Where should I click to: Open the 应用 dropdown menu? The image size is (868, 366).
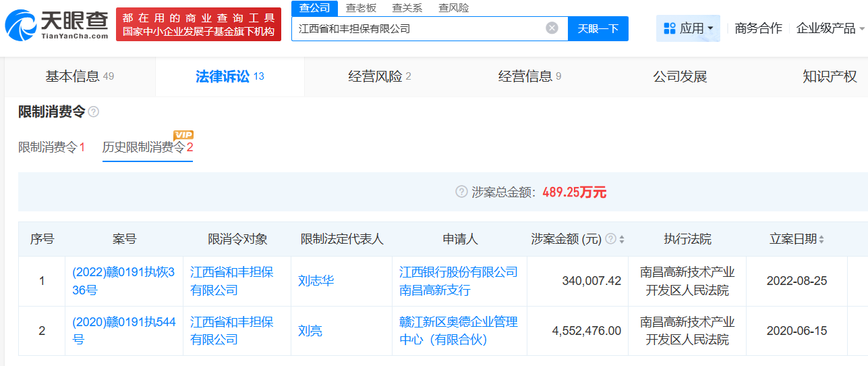click(688, 28)
